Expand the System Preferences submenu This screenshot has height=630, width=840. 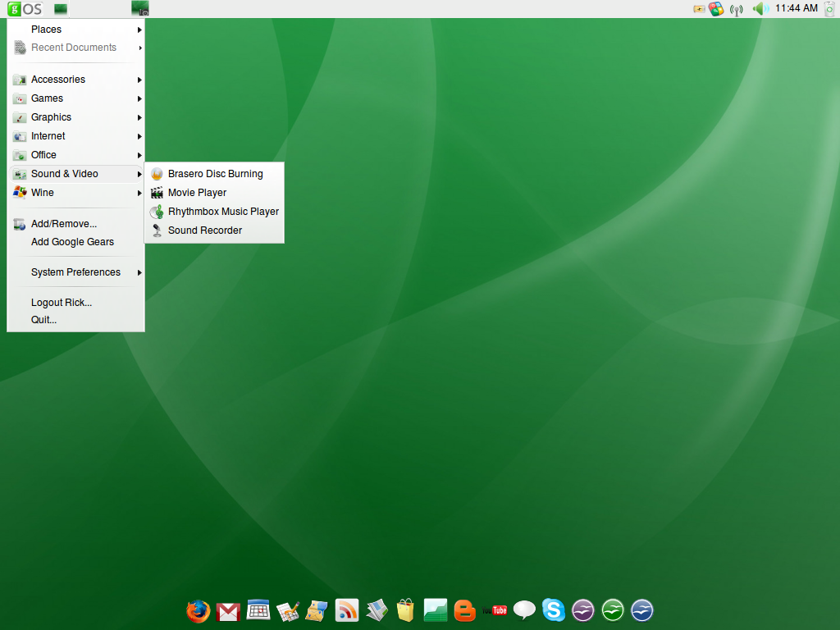[x=76, y=272]
